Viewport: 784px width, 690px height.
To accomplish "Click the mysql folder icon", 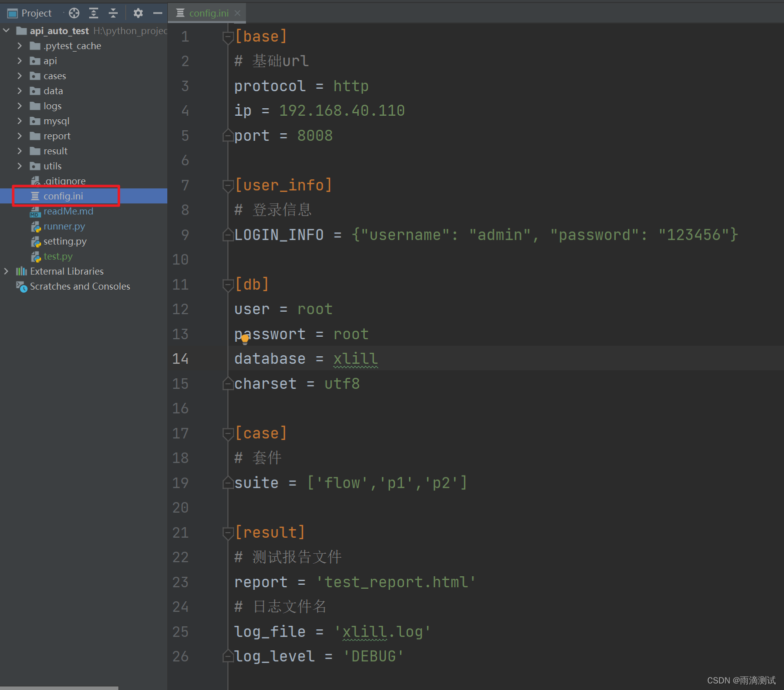I will (35, 121).
